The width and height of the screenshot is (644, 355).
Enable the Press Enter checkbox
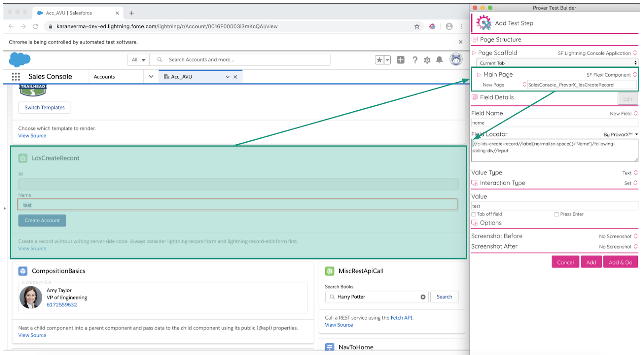(556, 214)
